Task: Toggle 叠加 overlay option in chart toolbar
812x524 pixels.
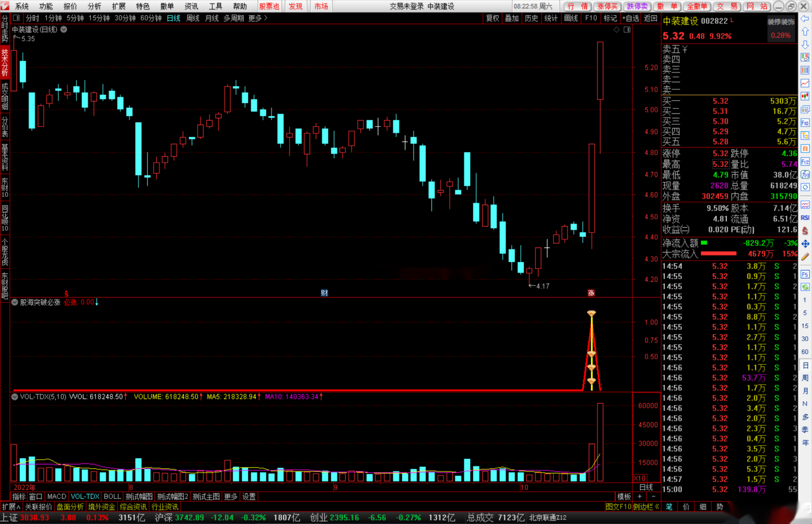Action: (x=512, y=18)
